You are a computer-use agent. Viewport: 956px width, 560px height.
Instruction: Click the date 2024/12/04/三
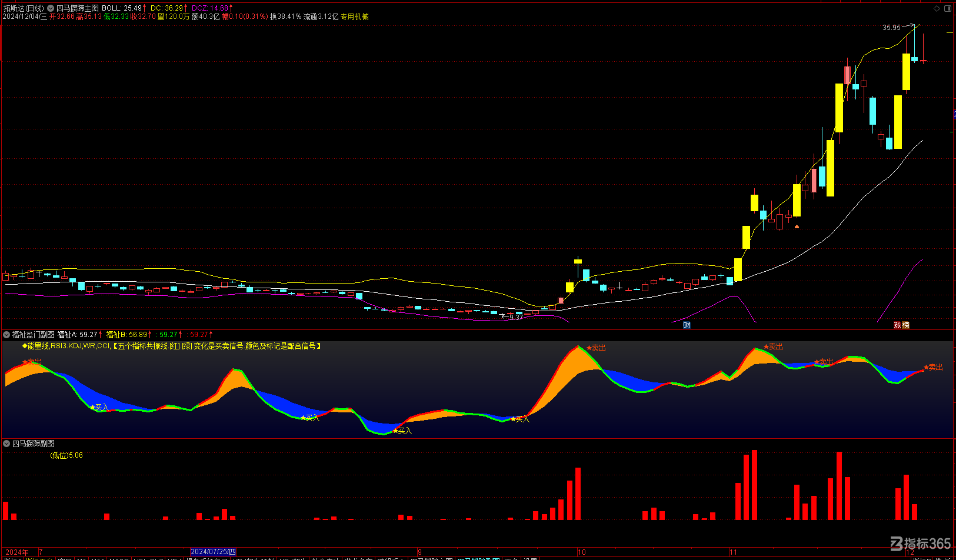25,16
